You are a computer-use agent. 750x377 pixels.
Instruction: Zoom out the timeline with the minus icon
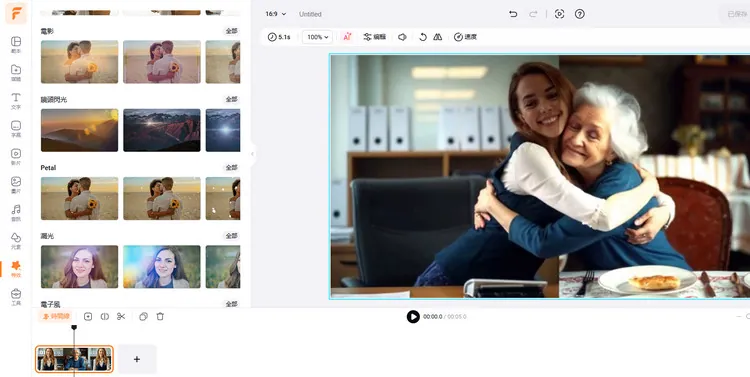[739, 316]
